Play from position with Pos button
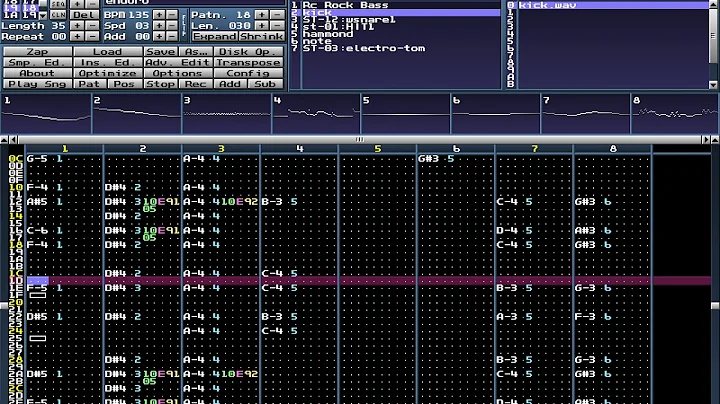 coord(125,84)
